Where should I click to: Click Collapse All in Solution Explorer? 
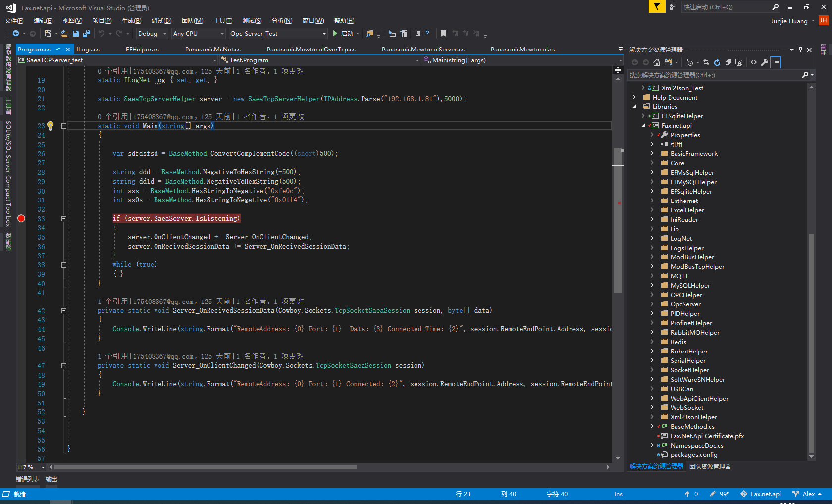tap(728, 62)
